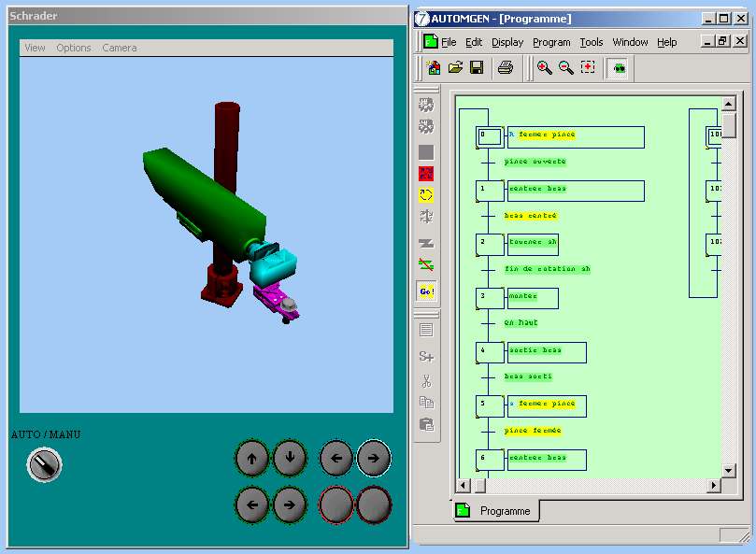Open the Camera menu in Schrader window
Screen dimensions: 756x554
[120, 48]
